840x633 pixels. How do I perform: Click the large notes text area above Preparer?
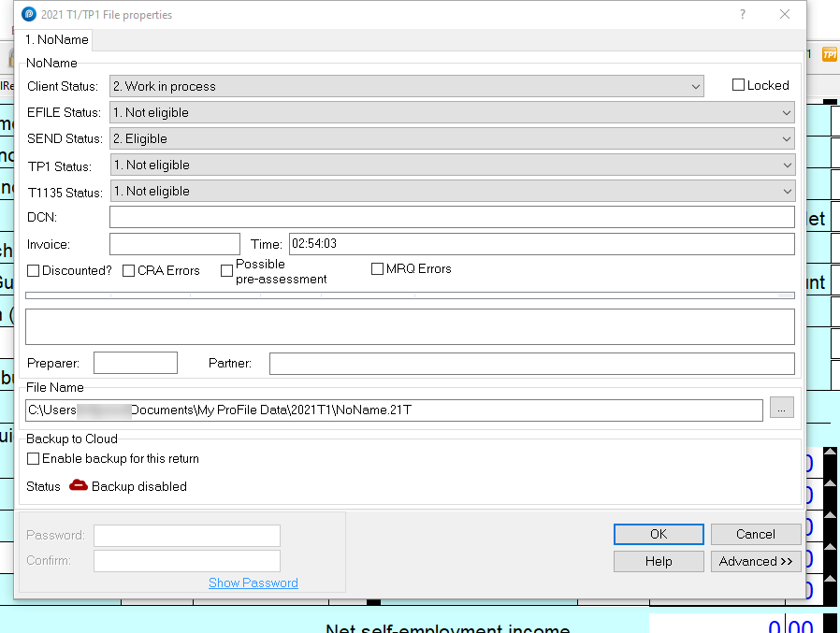410,326
